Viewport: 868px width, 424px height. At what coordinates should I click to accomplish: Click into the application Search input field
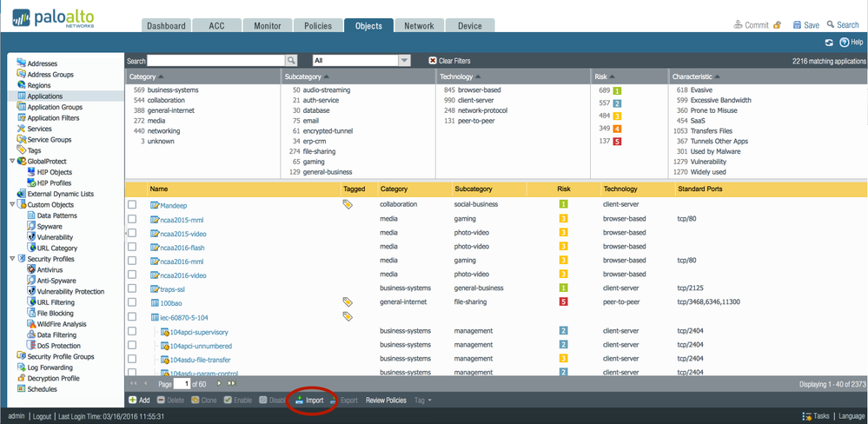[x=216, y=61]
